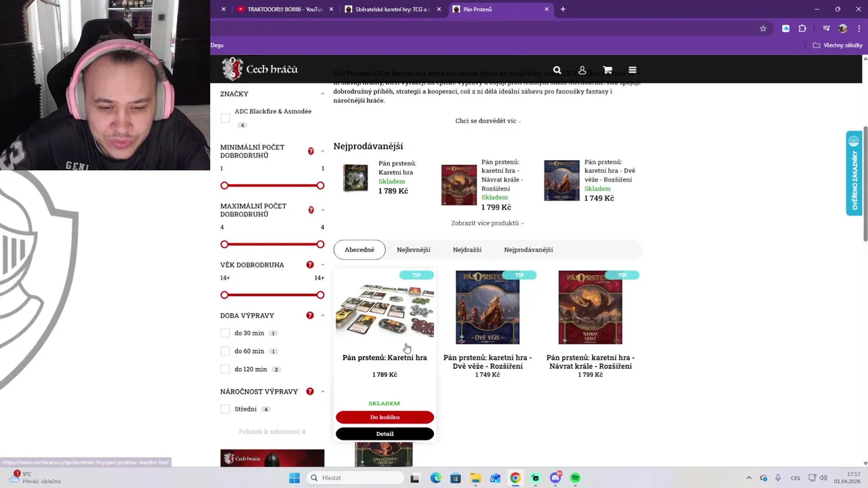The image size is (868, 488).
Task: Collapse the Doba výpravy section
Action: tap(323, 316)
